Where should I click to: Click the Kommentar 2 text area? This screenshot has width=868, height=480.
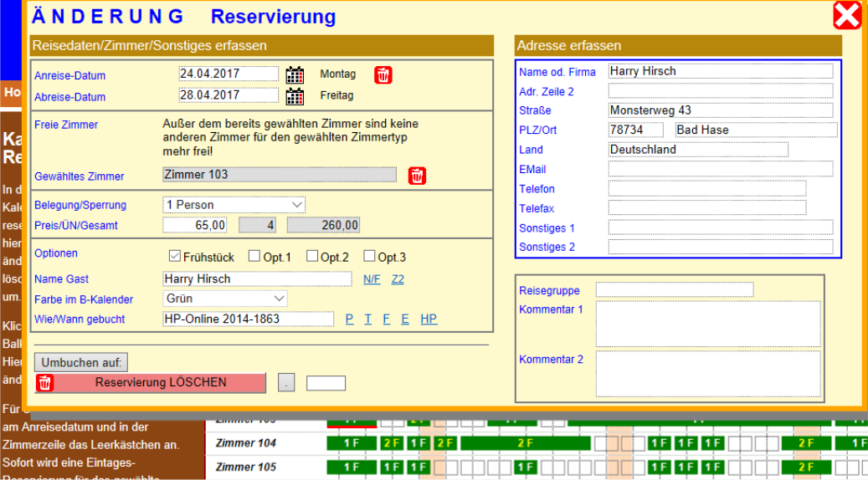(x=708, y=374)
